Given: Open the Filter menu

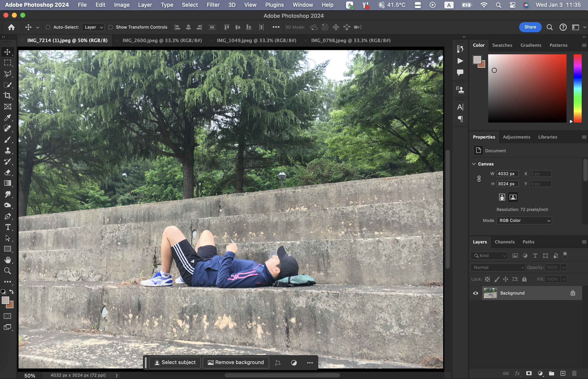Looking at the screenshot, I should click(213, 5).
